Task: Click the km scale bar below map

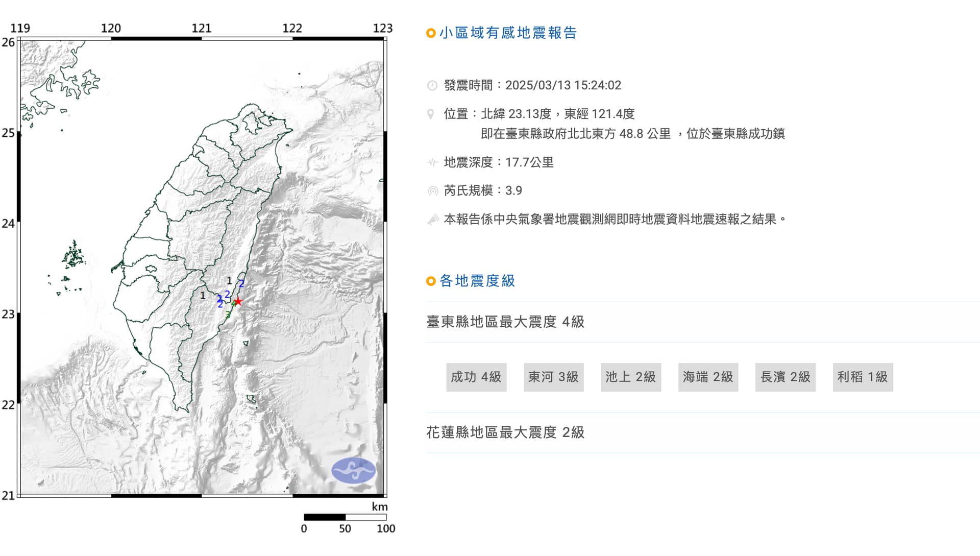Action: click(345, 517)
